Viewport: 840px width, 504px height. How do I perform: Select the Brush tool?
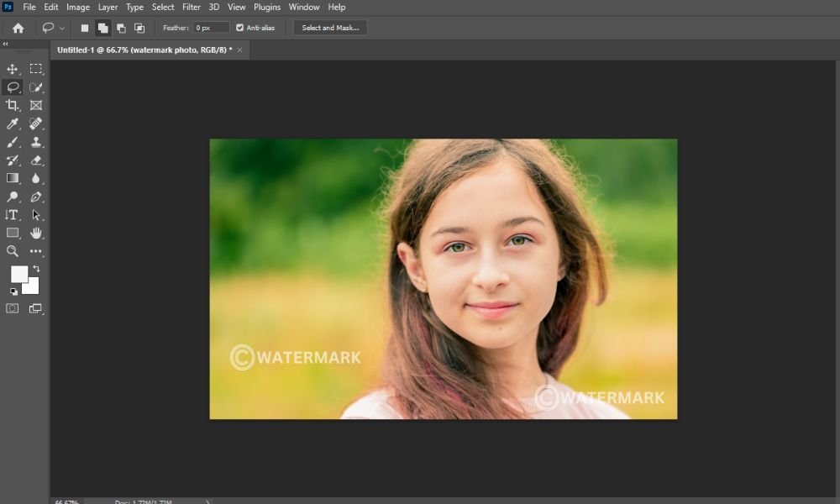13,142
